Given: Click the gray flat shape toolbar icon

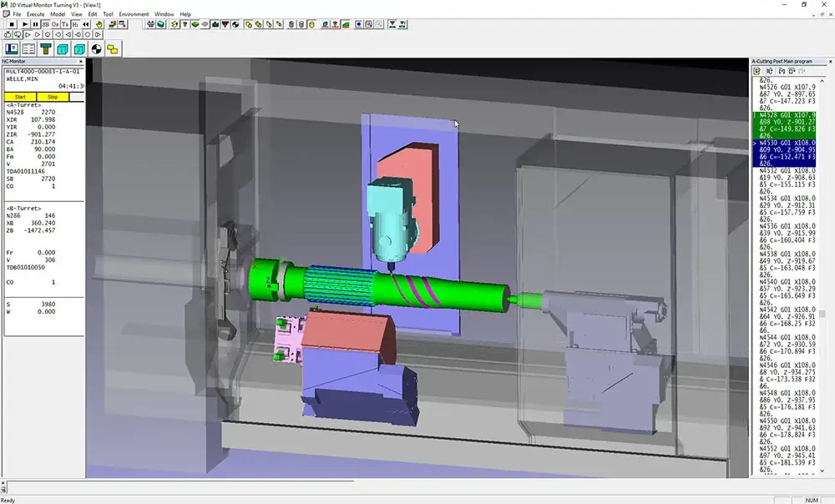Looking at the screenshot, I should [205, 24].
